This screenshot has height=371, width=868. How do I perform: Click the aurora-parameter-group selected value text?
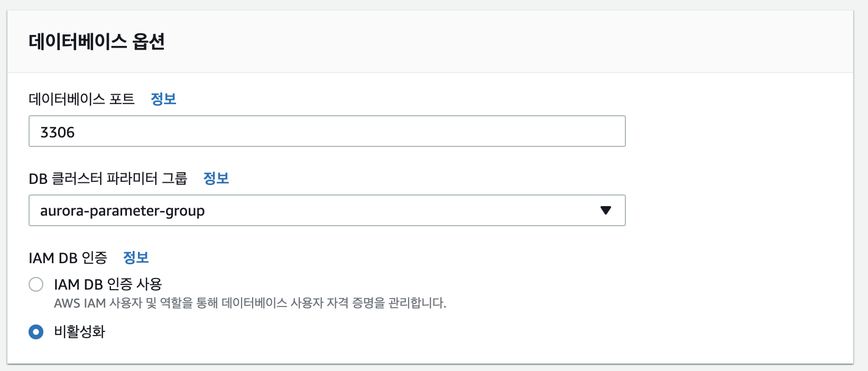coord(122,211)
